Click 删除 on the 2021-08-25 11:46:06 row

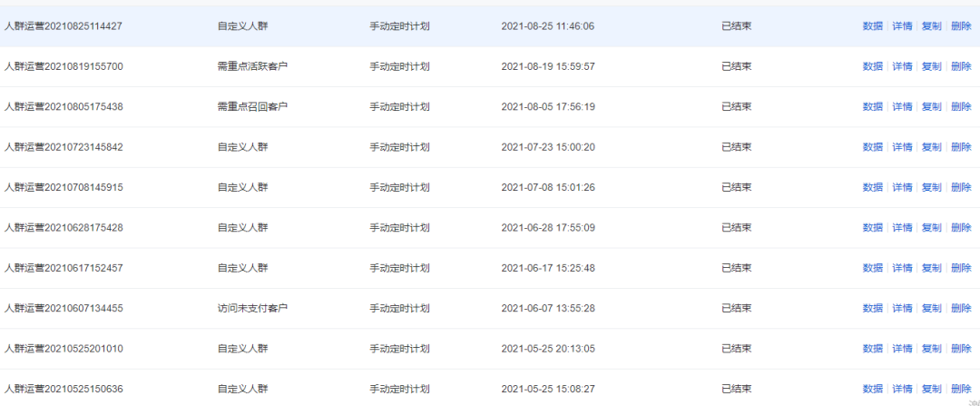[x=961, y=26]
